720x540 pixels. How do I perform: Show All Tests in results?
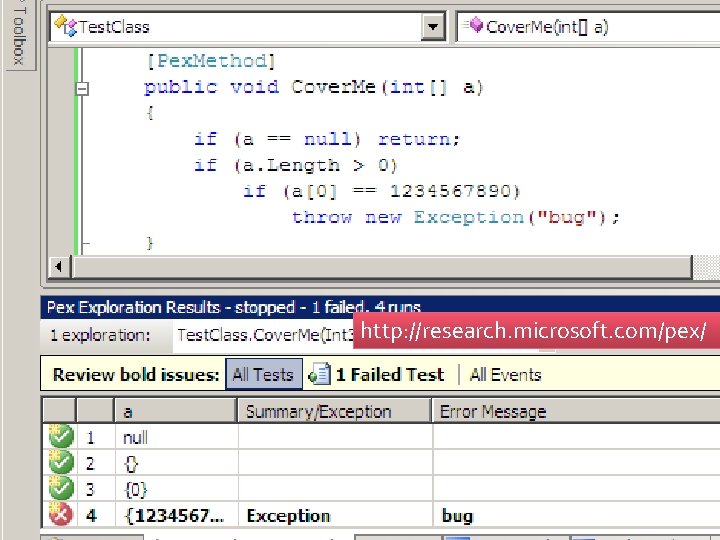263,375
